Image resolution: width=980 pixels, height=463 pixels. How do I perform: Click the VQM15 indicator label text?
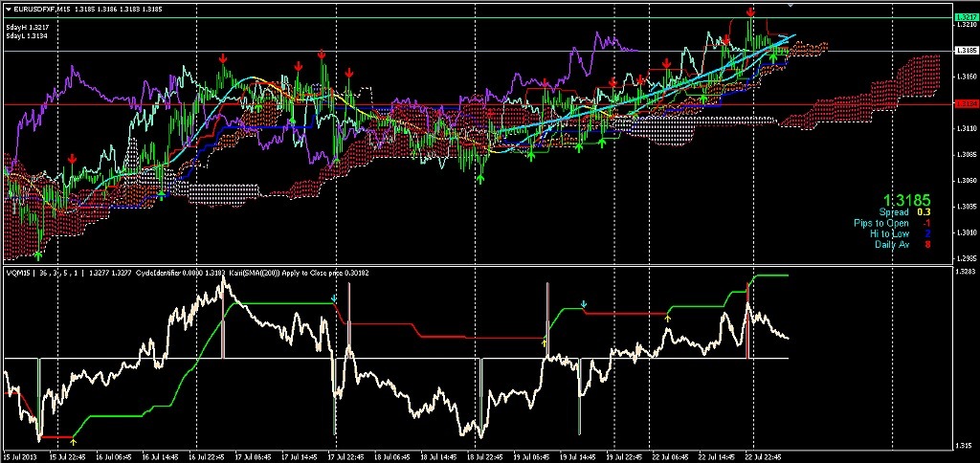point(17,273)
